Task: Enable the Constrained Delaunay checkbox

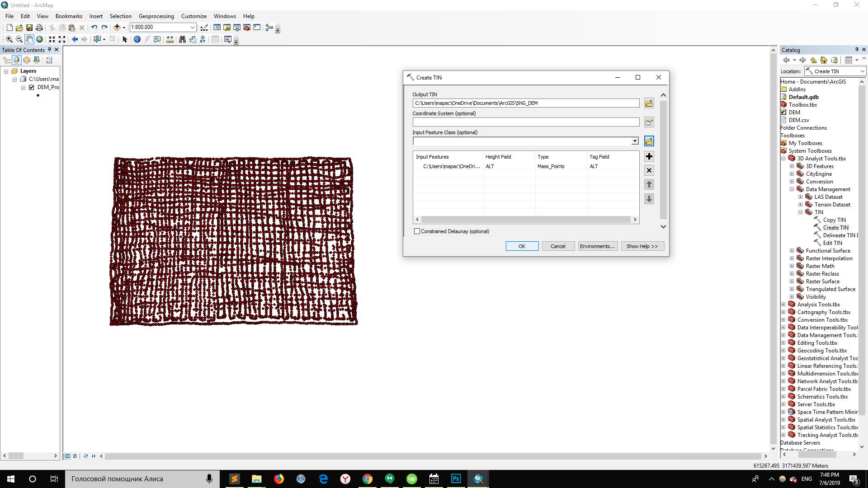Action: [417, 231]
